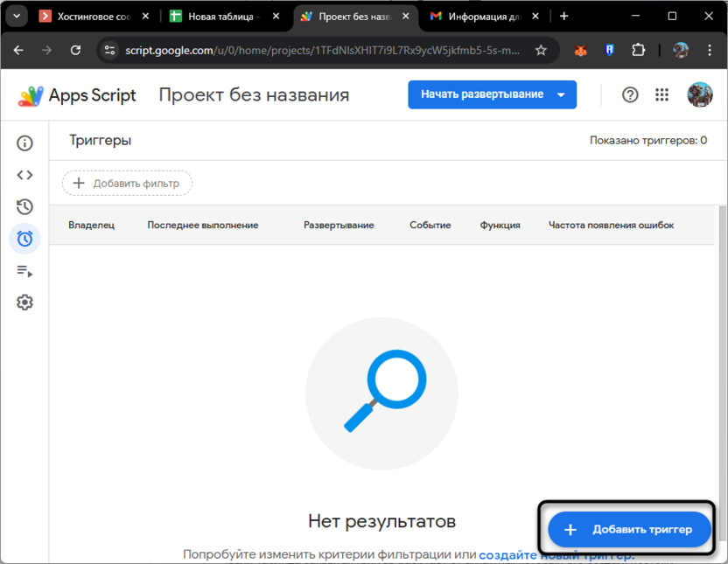This screenshot has height=564, width=728.
Task: Open Project History clock icon
Action: click(x=24, y=207)
